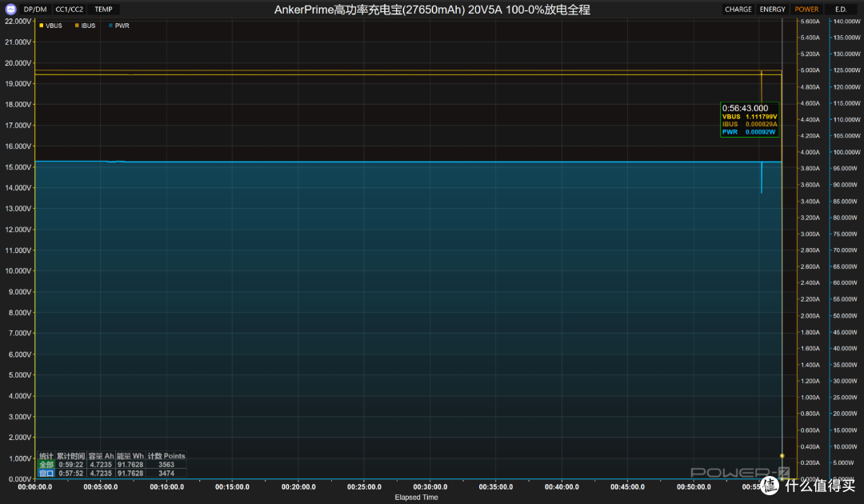Toggle the IBUS legend series
Viewport: 864px width, 504px height.
tap(86, 26)
